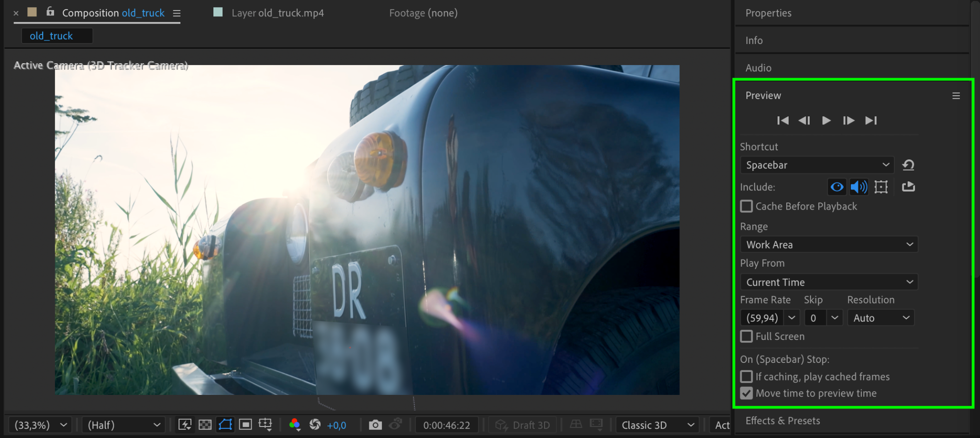Click the +0,0 exposure value

(336, 425)
